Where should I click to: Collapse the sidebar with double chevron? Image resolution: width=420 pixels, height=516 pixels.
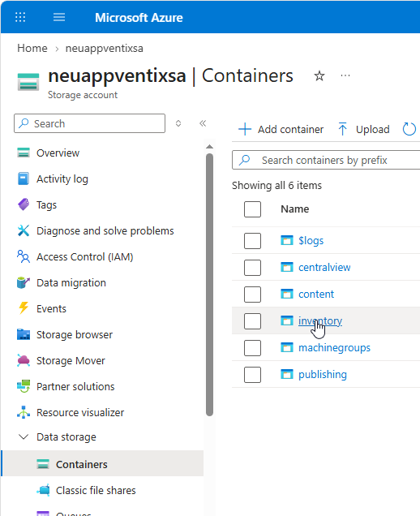point(203,123)
